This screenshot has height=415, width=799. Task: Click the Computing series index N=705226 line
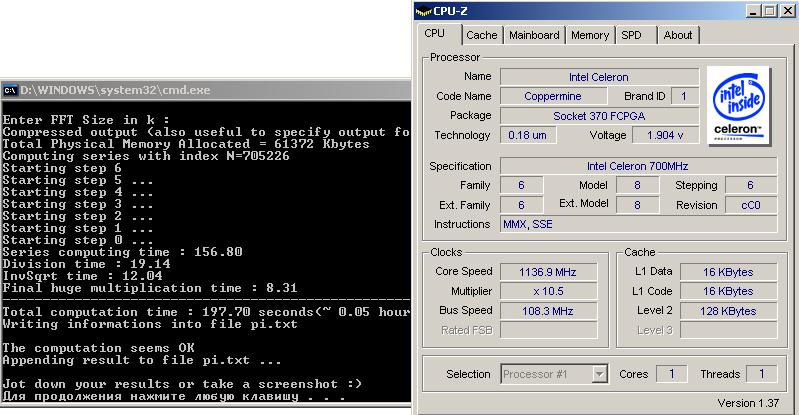tap(146, 156)
